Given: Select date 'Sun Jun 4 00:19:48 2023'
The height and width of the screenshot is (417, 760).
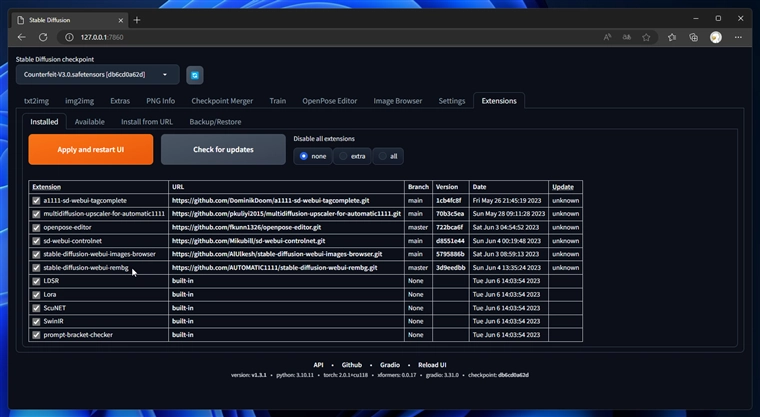Looking at the screenshot, I should pos(507,241).
